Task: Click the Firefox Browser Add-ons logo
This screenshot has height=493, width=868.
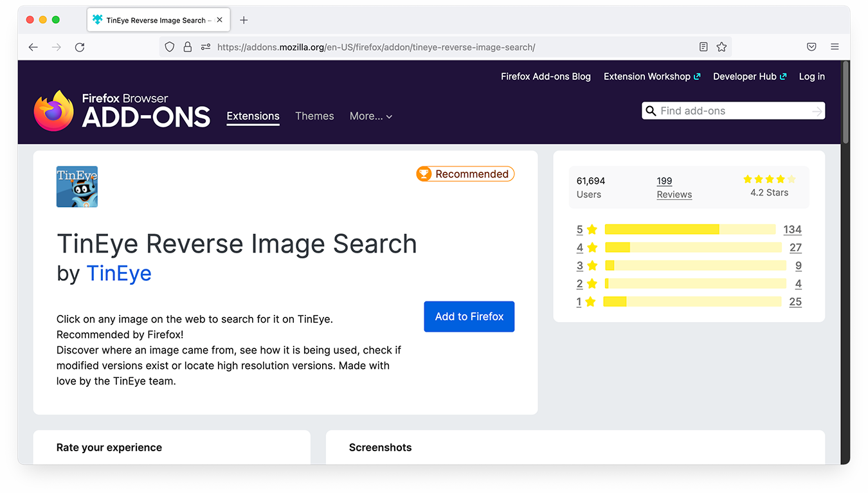Action: (x=122, y=111)
